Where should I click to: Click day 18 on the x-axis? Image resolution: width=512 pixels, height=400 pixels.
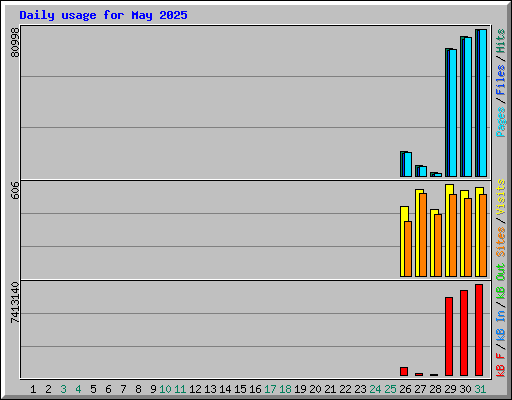click(x=286, y=389)
